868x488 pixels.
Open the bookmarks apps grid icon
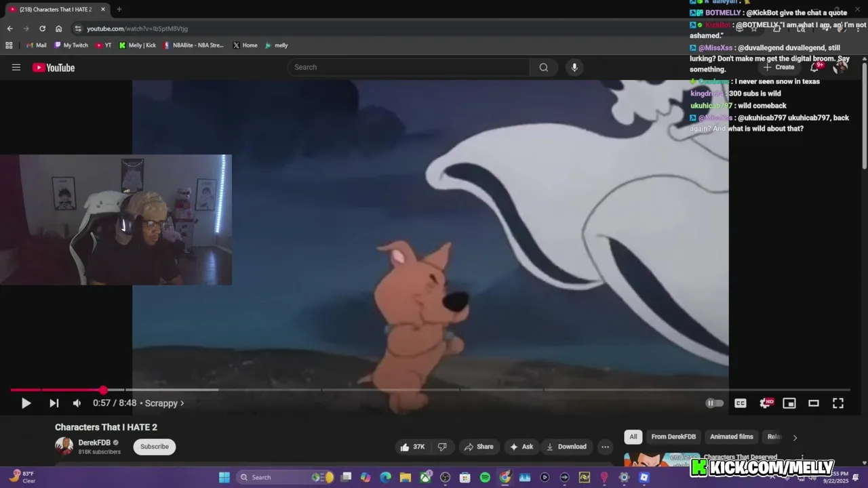[9, 45]
